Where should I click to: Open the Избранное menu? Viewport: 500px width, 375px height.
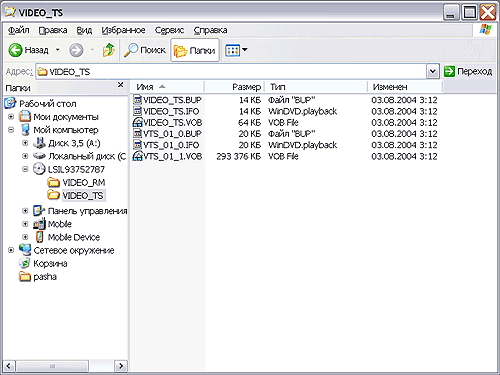(123, 30)
